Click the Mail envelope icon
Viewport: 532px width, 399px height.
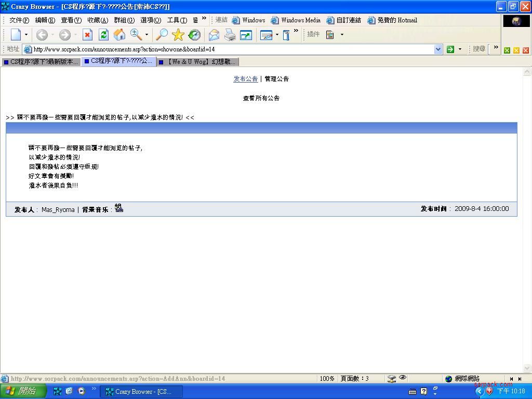(214, 35)
